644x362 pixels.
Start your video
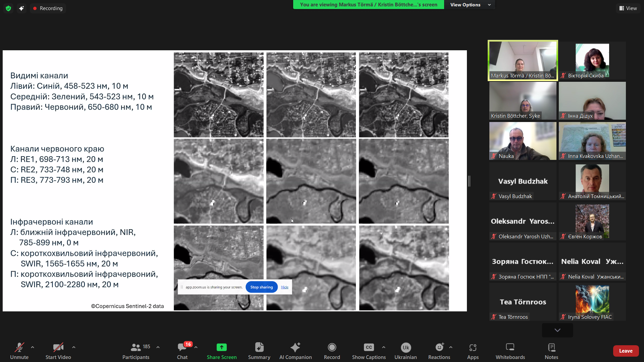(58, 351)
